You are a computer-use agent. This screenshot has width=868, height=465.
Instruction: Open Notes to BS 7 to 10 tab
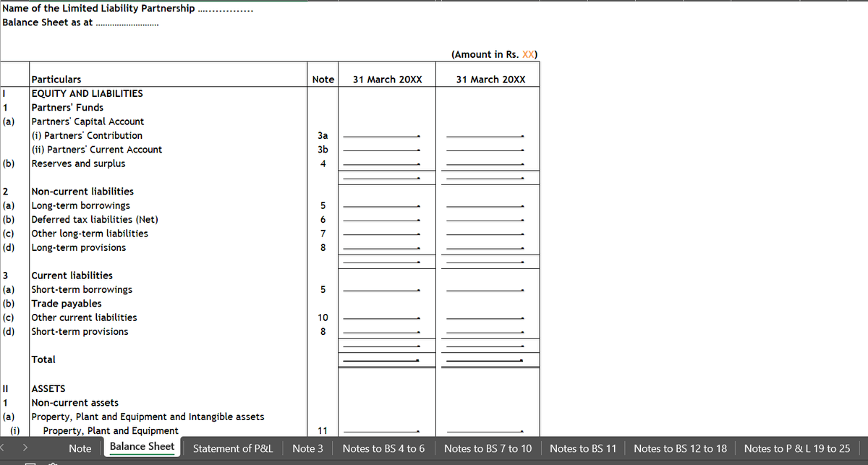[488, 448]
